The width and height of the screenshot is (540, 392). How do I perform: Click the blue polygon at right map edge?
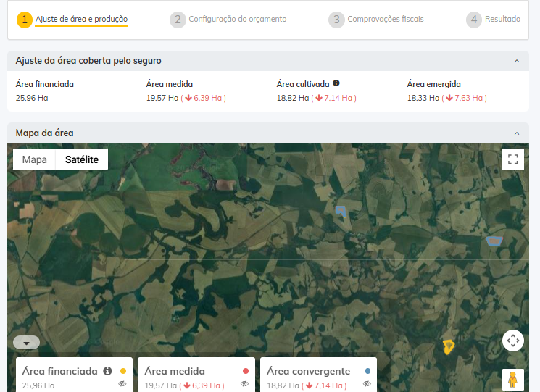click(x=494, y=241)
